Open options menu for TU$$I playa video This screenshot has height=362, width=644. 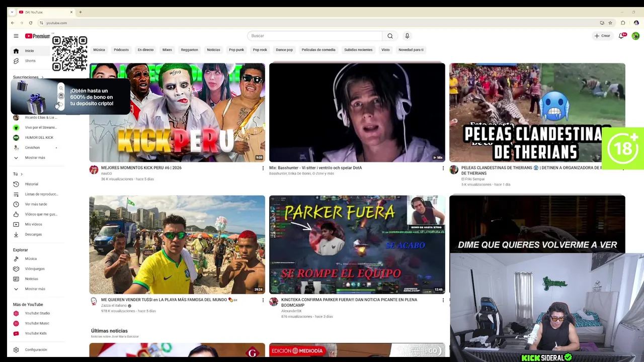263,300
